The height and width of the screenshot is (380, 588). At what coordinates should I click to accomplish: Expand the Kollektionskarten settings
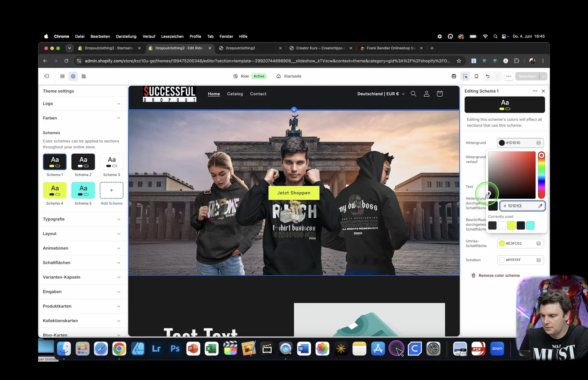point(83,321)
